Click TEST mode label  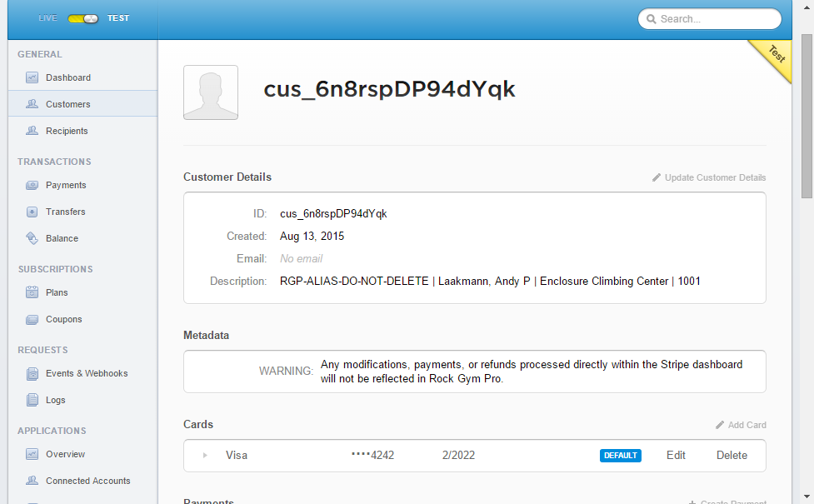118,18
